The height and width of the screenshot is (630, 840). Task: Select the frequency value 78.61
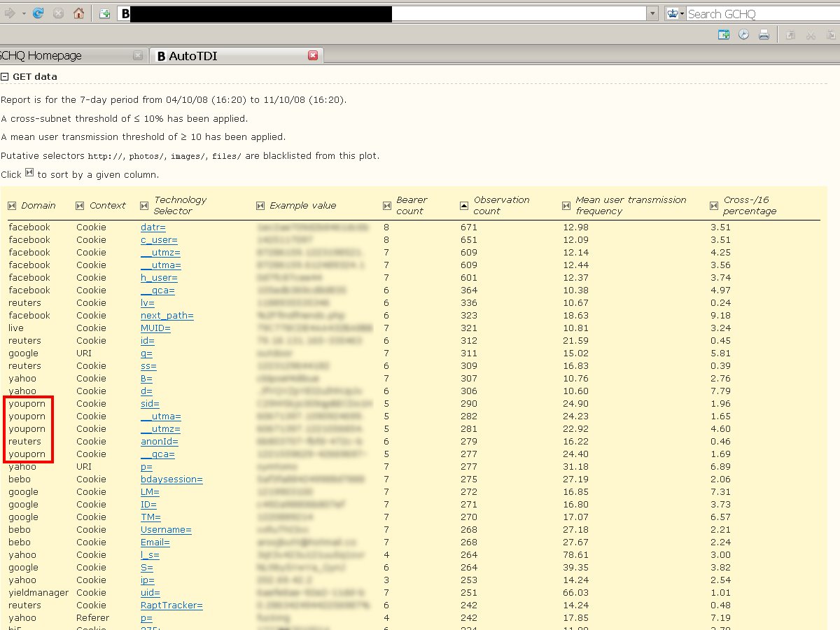576,555
